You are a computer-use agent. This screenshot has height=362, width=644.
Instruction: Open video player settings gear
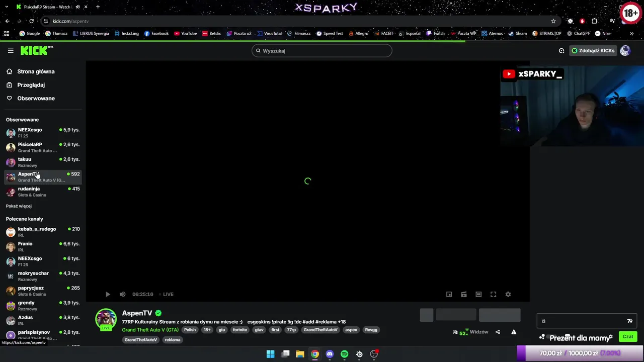508,294
